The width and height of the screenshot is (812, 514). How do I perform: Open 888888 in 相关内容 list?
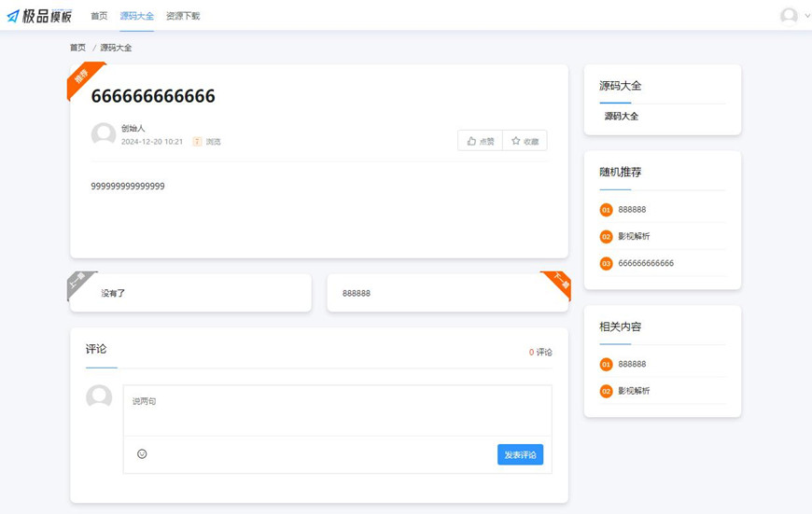pyautogui.click(x=632, y=364)
